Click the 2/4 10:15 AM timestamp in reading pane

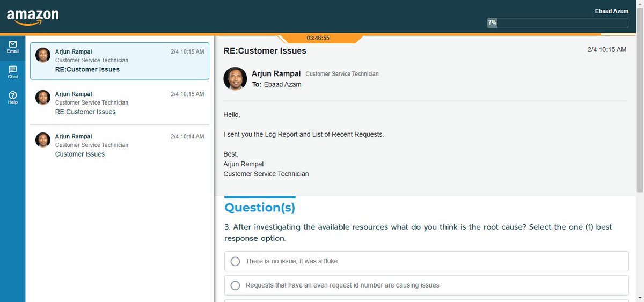click(x=607, y=49)
